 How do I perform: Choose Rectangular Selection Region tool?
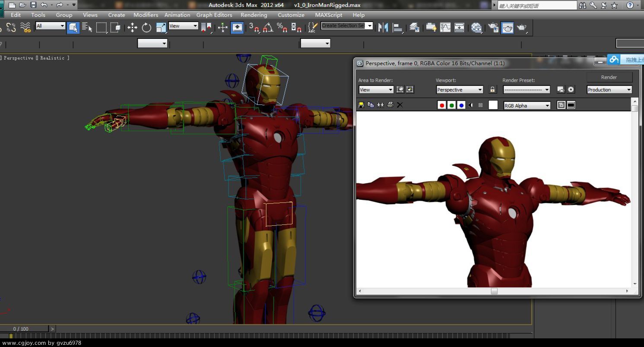102,27
